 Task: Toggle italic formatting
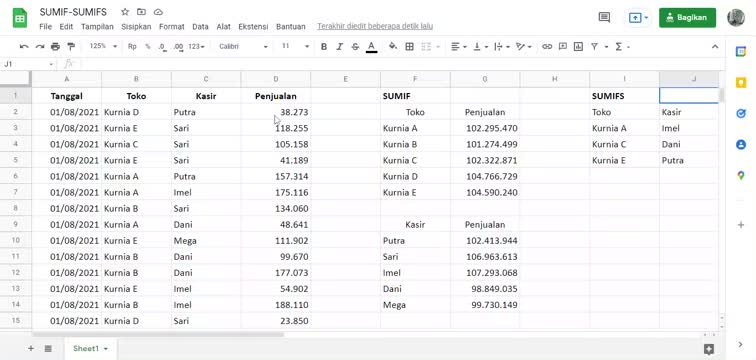(339, 46)
